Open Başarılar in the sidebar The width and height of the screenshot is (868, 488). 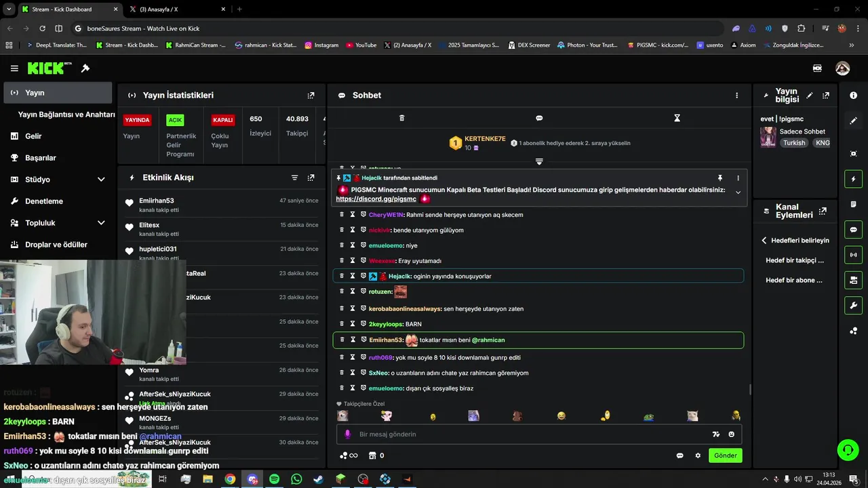pos(58,158)
